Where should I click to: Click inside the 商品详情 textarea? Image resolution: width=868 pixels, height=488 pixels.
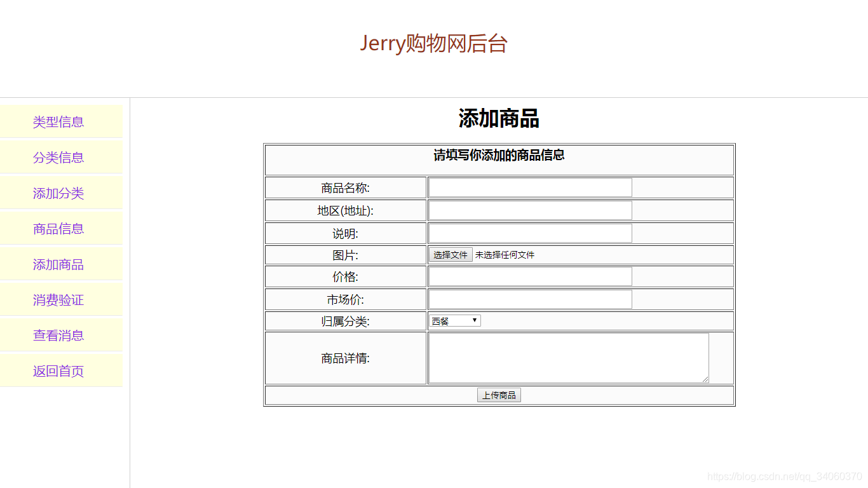569,358
